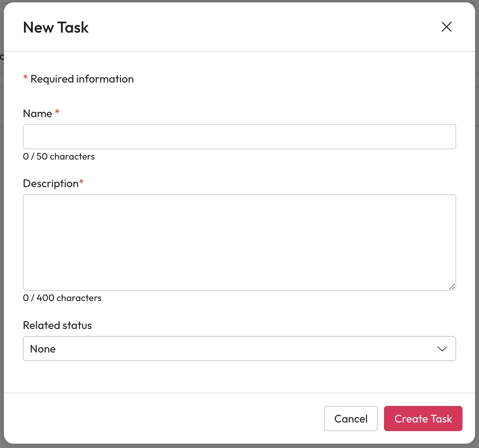Click the Required information note text
This screenshot has height=448, width=479.
82,79
